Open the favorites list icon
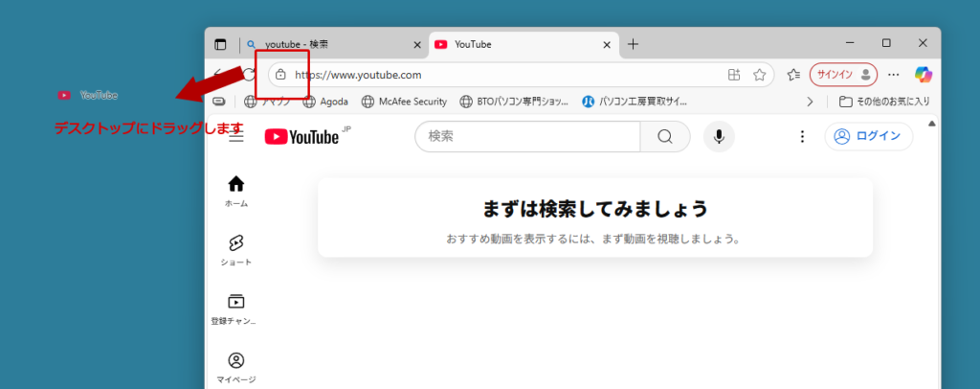This screenshot has height=389, width=980. pyautogui.click(x=793, y=75)
